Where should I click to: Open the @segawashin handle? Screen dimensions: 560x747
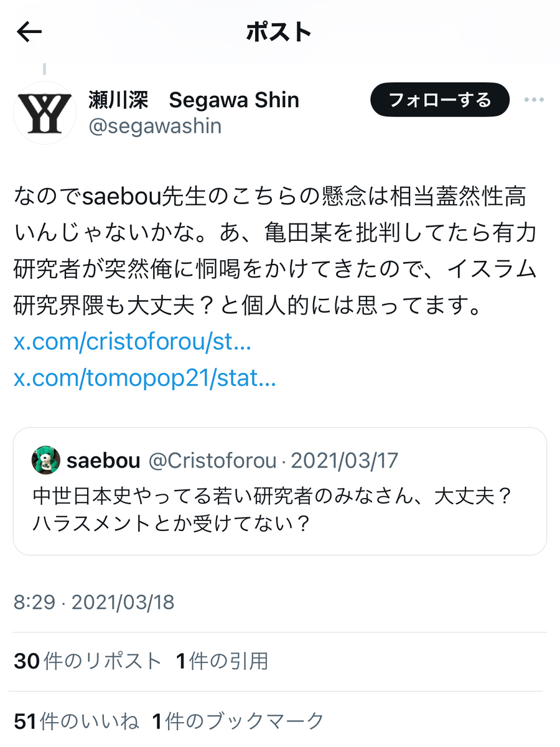point(155,126)
